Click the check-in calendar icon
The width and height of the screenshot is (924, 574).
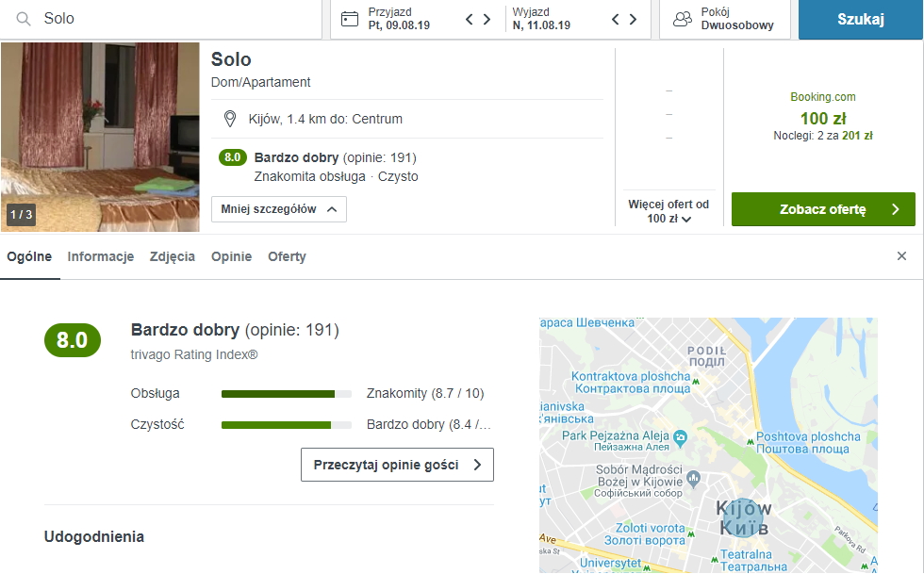point(350,19)
